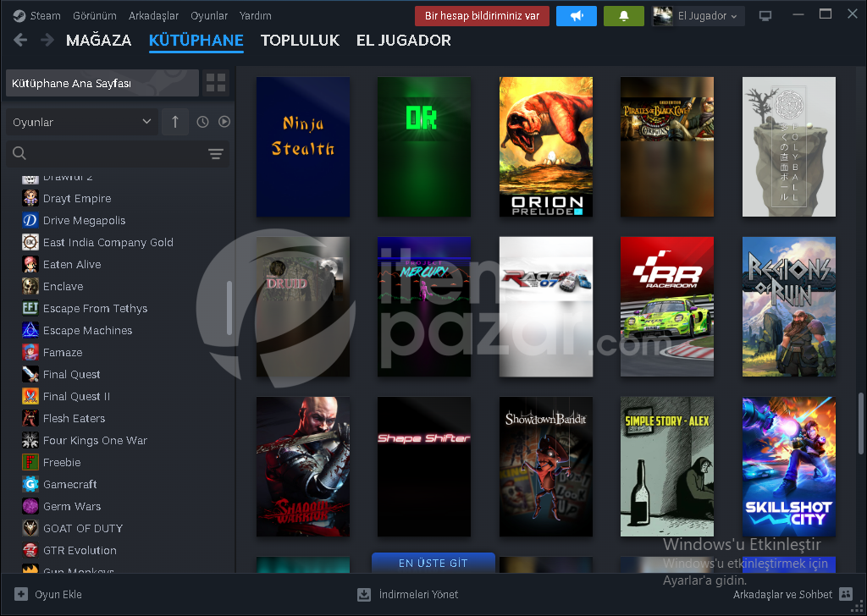Open the Polyball game cover
The height and width of the screenshot is (616, 867).
pyautogui.click(x=789, y=147)
